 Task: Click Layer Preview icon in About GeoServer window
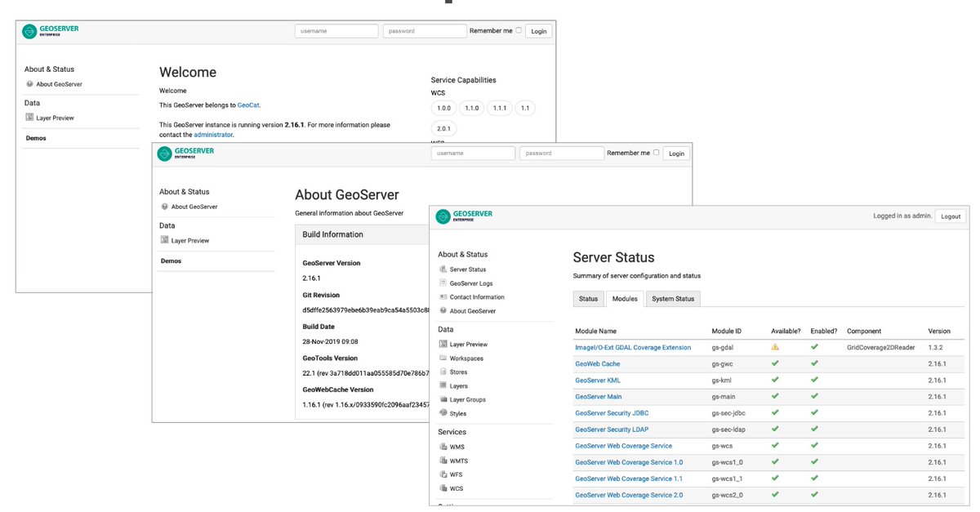(x=165, y=240)
